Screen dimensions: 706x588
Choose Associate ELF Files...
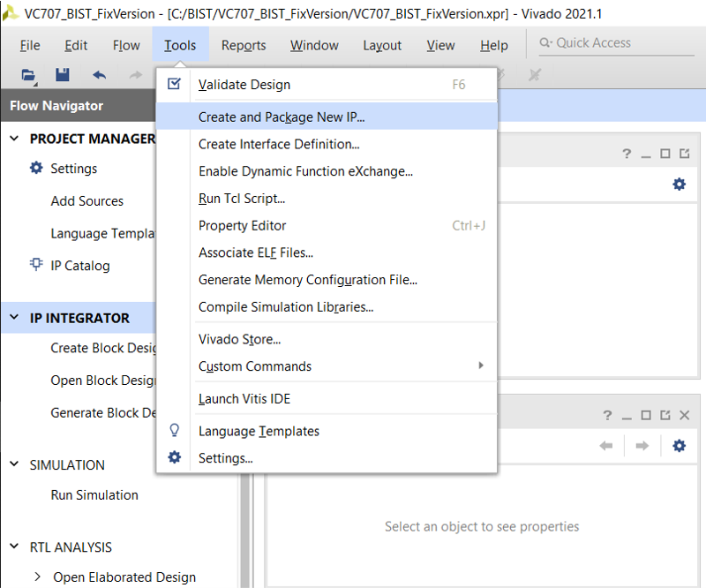327,253
